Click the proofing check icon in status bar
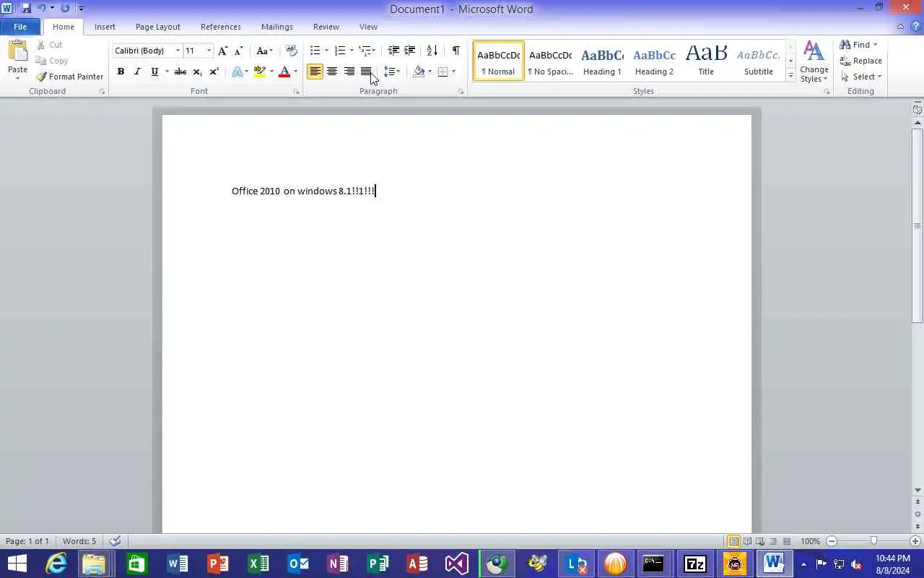924x578 pixels. [x=115, y=541]
